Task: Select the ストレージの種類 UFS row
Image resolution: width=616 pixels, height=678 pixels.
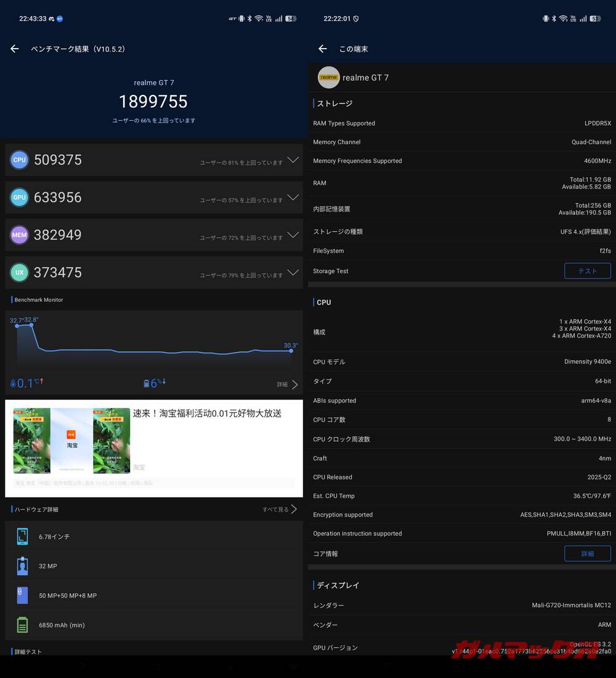Action: click(x=461, y=232)
